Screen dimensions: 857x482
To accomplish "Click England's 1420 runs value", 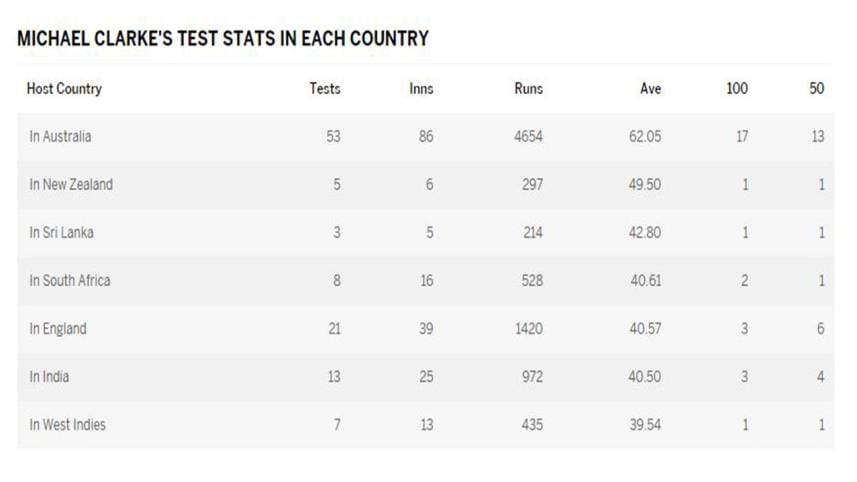I will (528, 329).
